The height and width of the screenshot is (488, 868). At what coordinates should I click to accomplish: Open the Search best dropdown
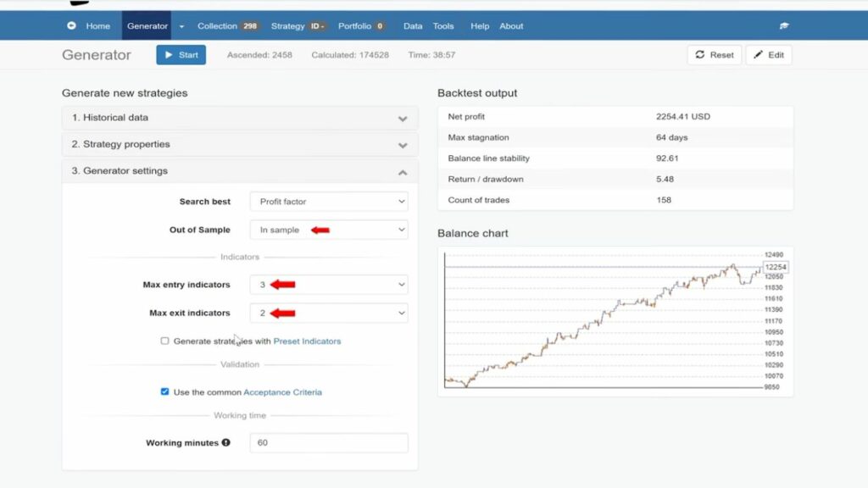pyautogui.click(x=328, y=202)
